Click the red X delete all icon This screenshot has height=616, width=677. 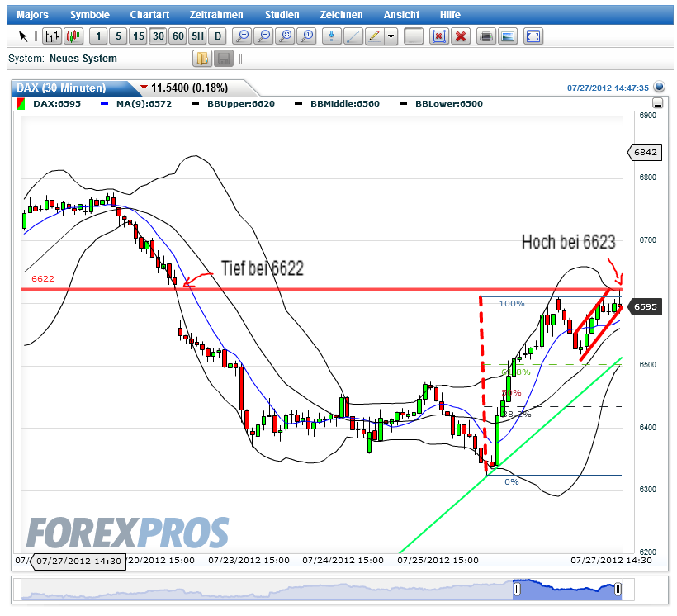click(x=460, y=36)
